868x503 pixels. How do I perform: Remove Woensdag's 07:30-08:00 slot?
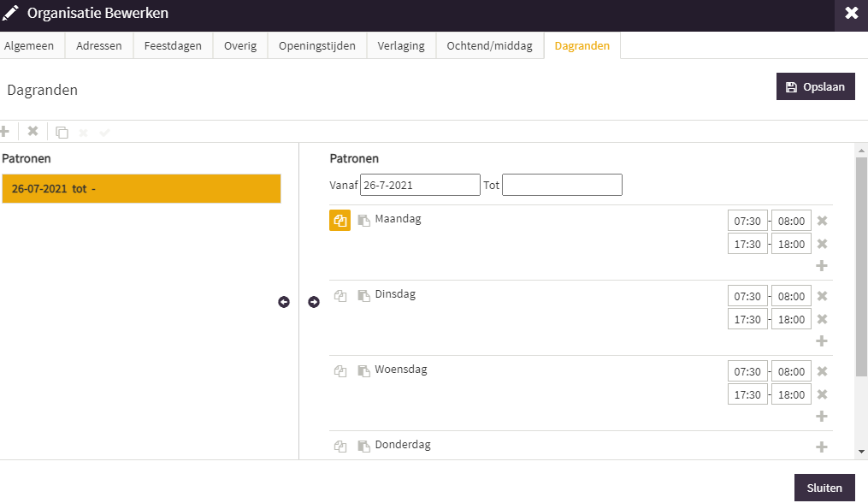click(x=822, y=371)
